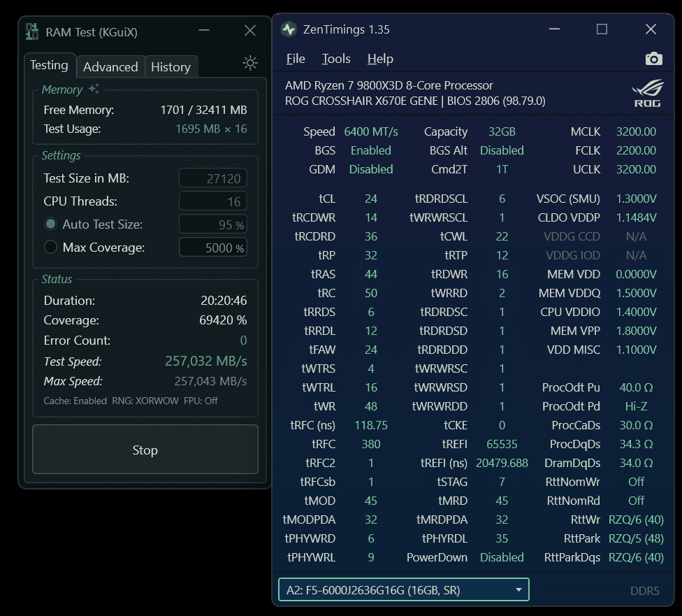The height and width of the screenshot is (616, 682).
Task: Maximize the ZenTimings window
Action: point(602,29)
